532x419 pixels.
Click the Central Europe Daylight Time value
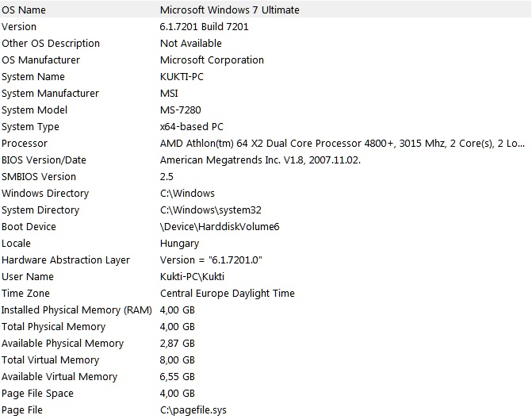pyautogui.click(x=227, y=294)
